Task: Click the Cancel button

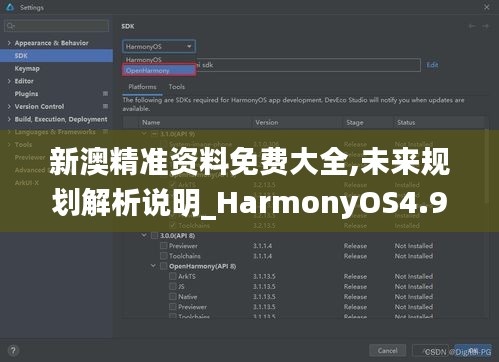Action: pyautogui.click(x=387, y=351)
